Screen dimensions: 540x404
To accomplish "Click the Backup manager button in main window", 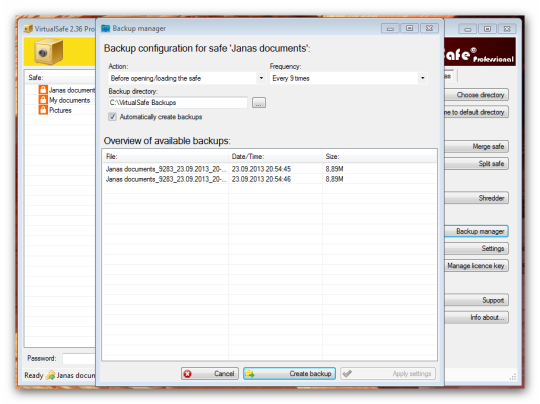I will pos(477,231).
